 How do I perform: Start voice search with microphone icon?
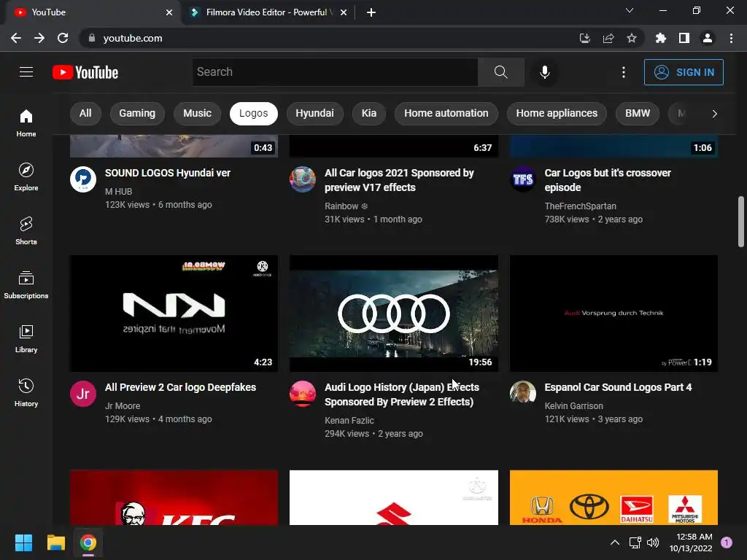click(544, 72)
